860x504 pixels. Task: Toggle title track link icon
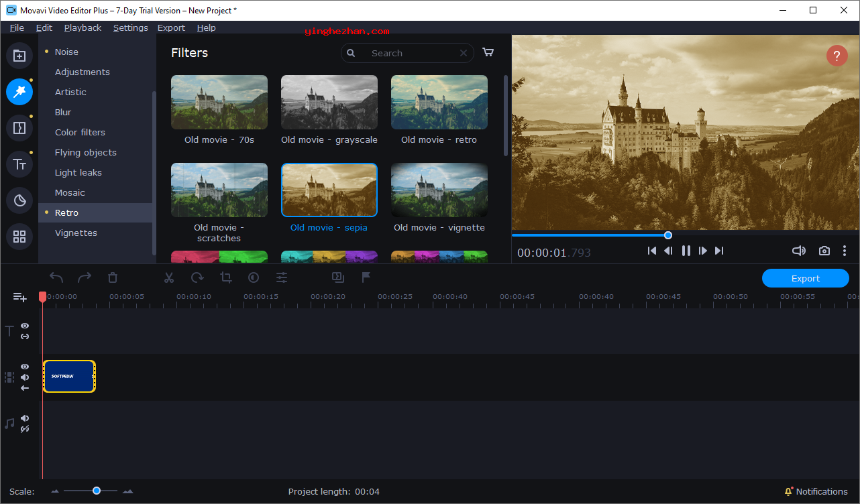click(x=25, y=336)
